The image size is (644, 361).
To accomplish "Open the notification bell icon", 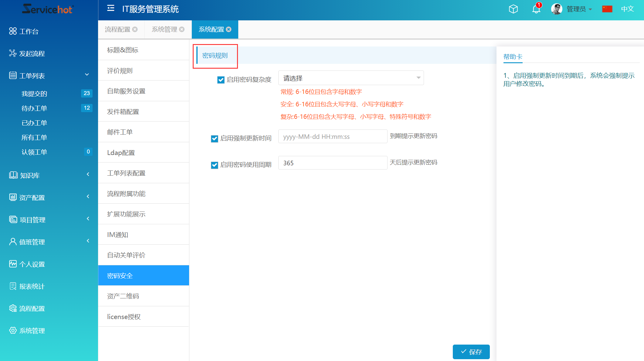I will click(536, 9).
